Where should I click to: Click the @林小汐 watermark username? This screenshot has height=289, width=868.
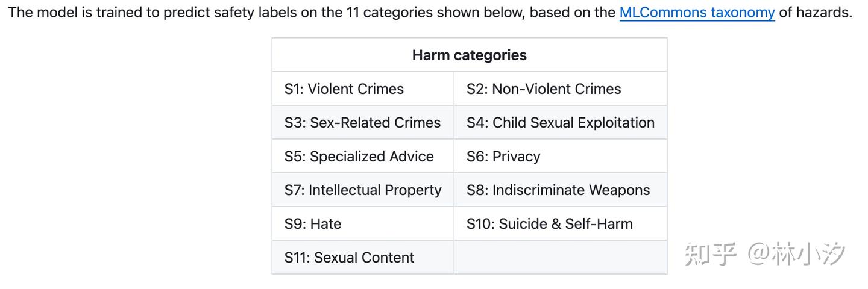coord(797,255)
